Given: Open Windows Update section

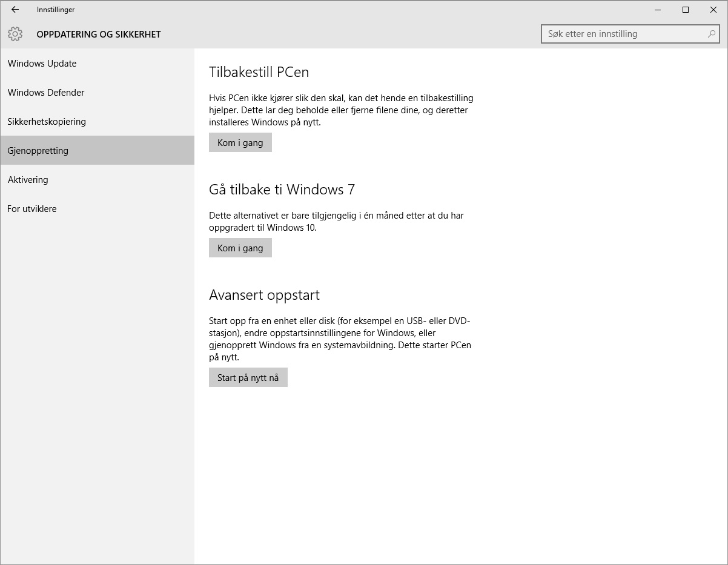Looking at the screenshot, I should (x=97, y=64).
